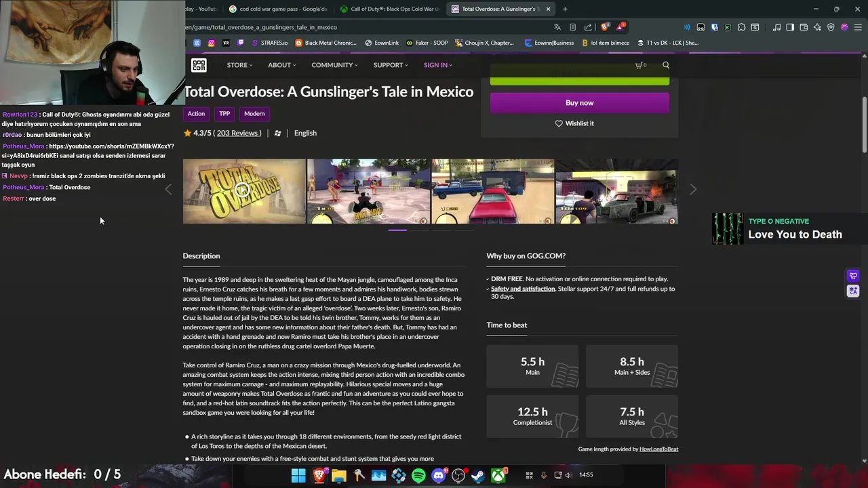
Task: Go to previous gallery slide arrow
Action: [x=168, y=190]
